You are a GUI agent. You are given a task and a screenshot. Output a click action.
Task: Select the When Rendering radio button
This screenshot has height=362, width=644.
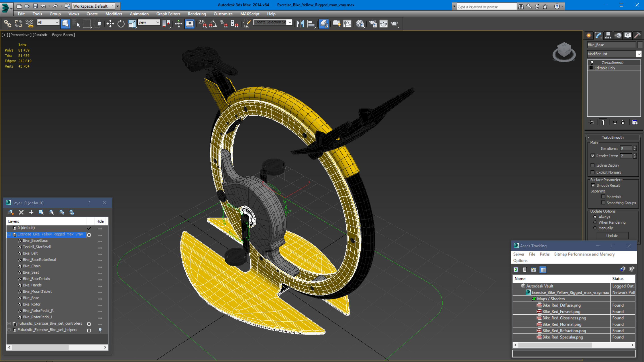(x=595, y=222)
